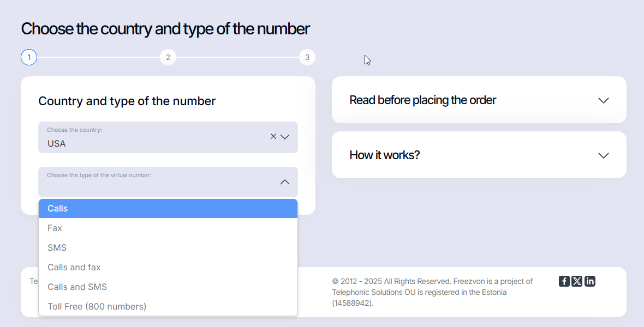This screenshot has width=644, height=327.
Task: Choose the SMS number type
Action: pyautogui.click(x=168, y=248)
